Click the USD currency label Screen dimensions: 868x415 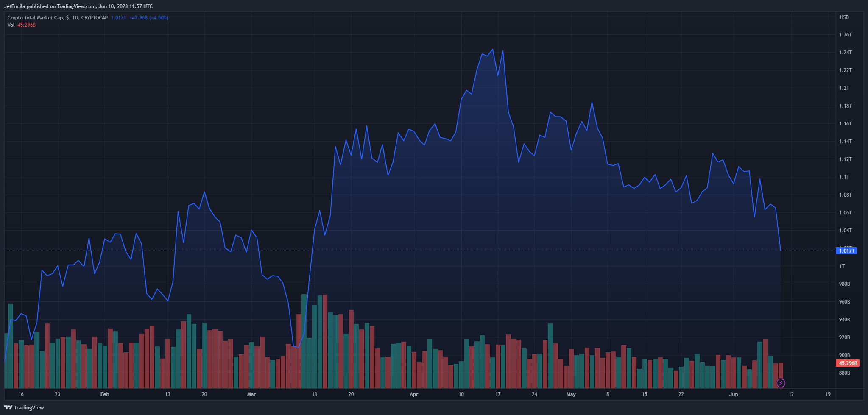click(x=844, y=17)
